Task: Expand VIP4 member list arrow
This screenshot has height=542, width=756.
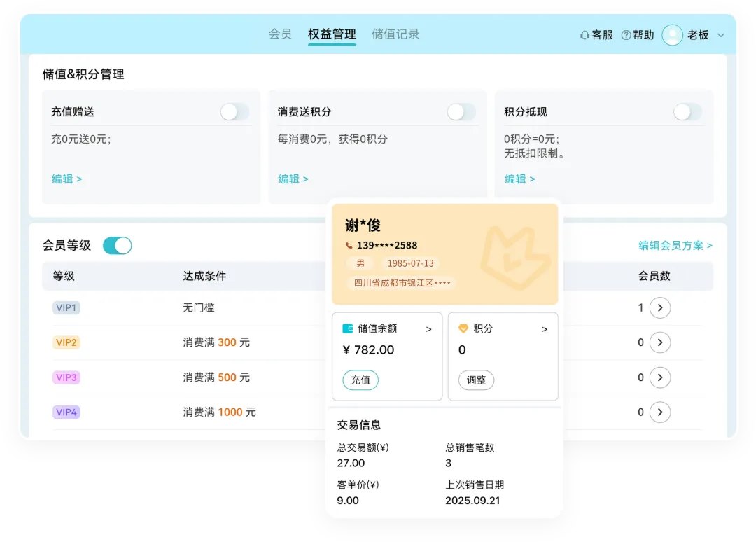Action: click(660, 412)
